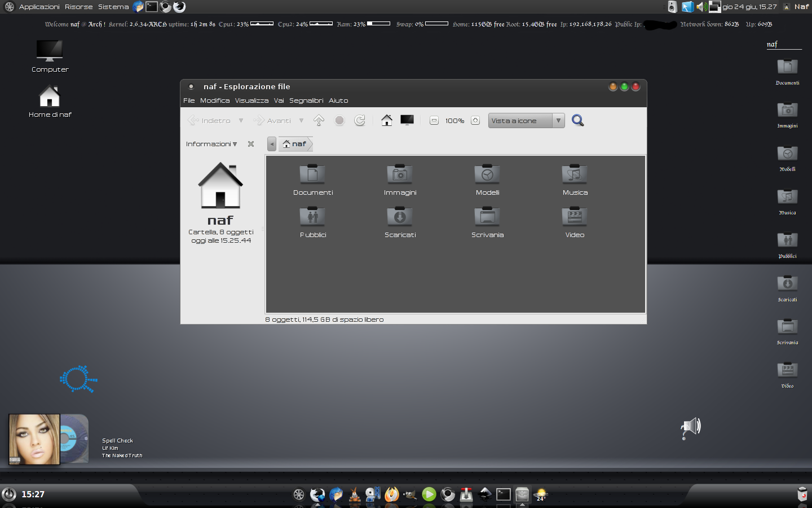Open the Musica folder in the file browser
812x508 pixels.
point(575,180)
